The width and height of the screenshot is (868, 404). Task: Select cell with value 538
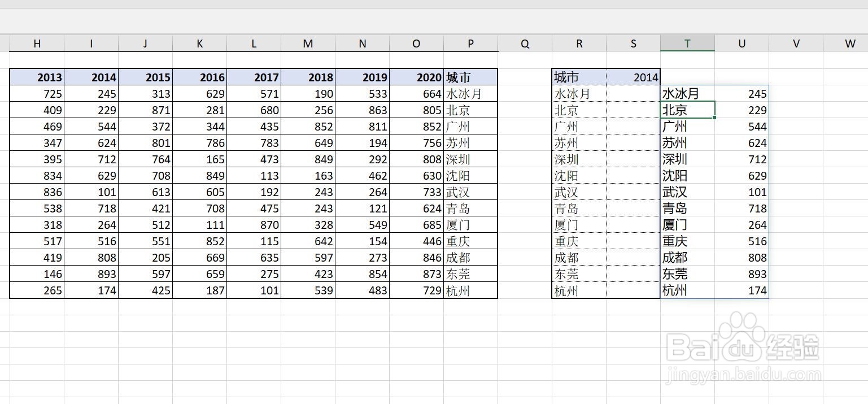click(x=37, y=208)
